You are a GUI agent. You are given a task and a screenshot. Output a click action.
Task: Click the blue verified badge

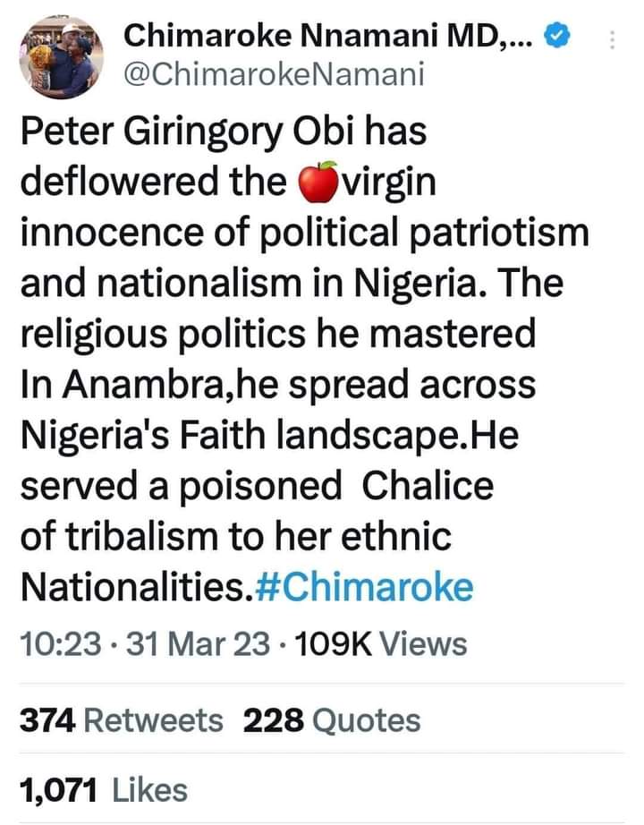[x=555, y=38]
